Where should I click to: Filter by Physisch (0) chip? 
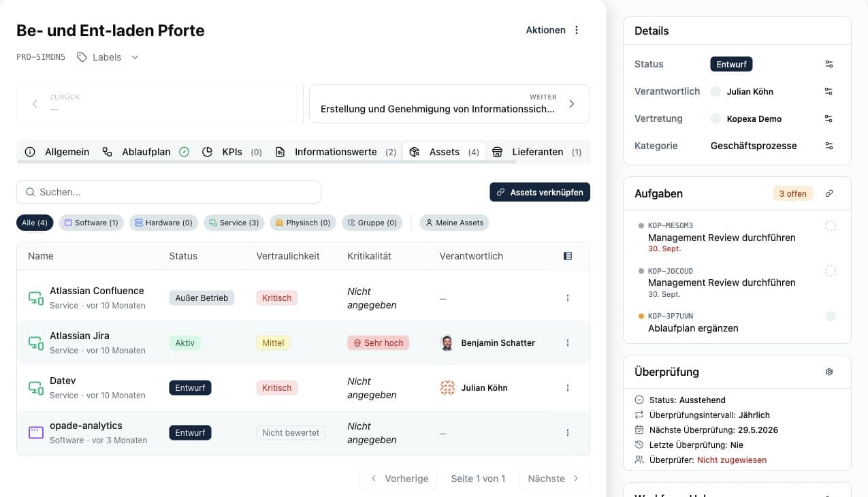point(303,223)
